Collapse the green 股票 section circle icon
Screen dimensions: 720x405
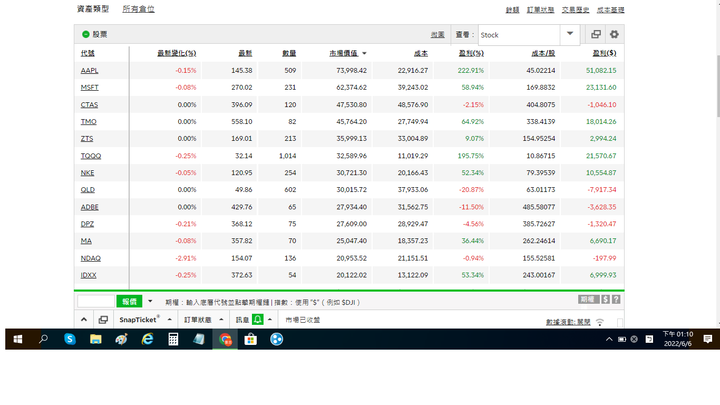pos(85,34)
